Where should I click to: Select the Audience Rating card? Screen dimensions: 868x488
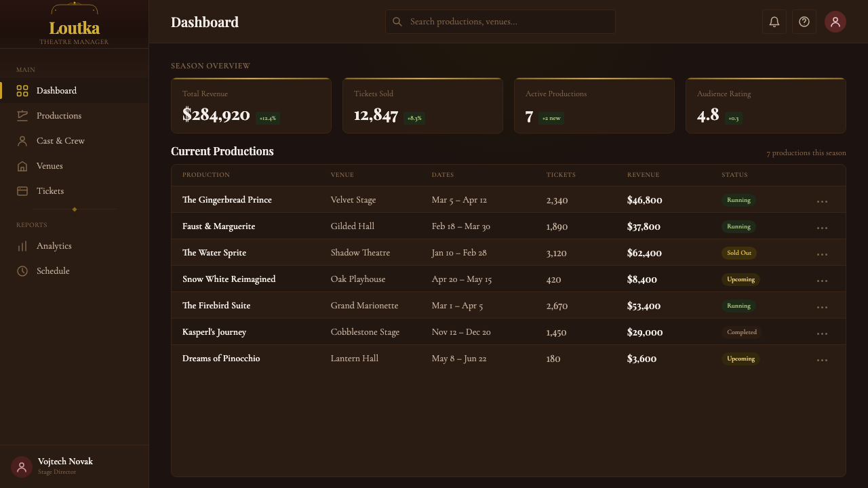766,106
